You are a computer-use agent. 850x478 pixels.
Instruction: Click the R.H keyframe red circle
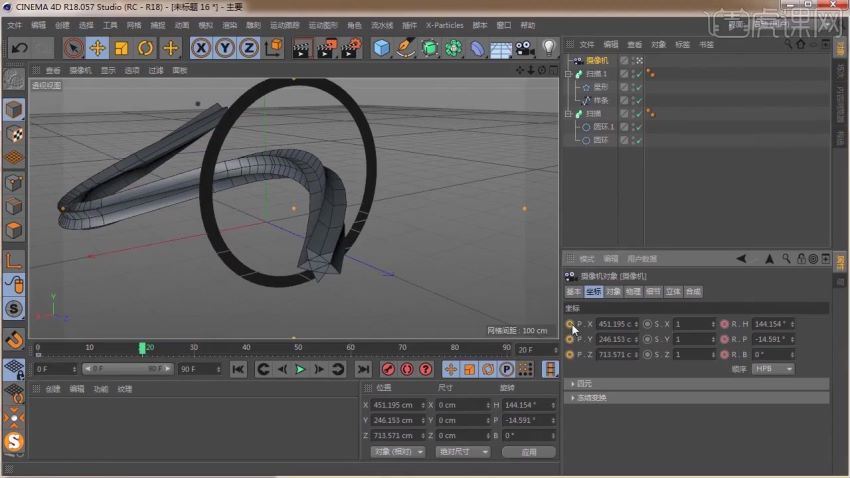(x=724, y=324)
